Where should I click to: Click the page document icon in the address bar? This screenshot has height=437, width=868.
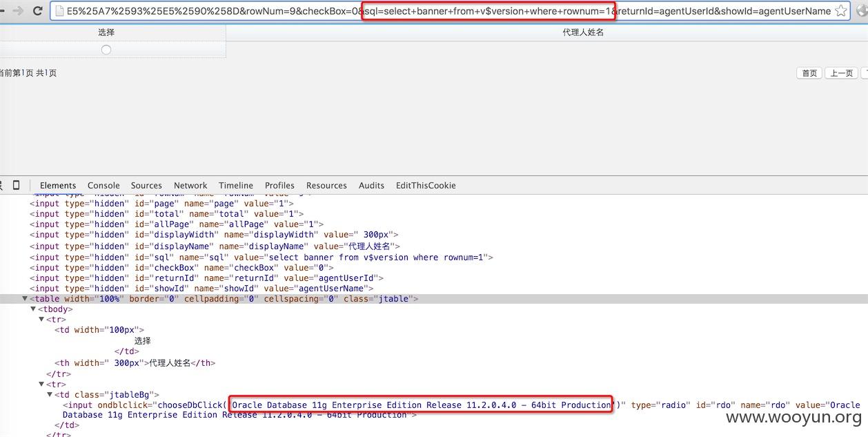tap(59, 11)
